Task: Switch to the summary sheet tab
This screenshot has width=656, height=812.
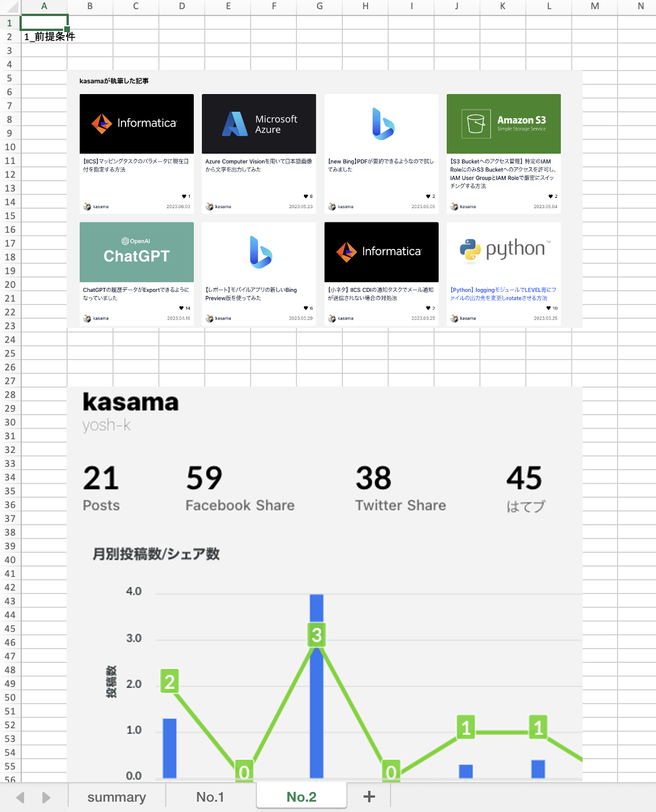Action: pos(116,797)
